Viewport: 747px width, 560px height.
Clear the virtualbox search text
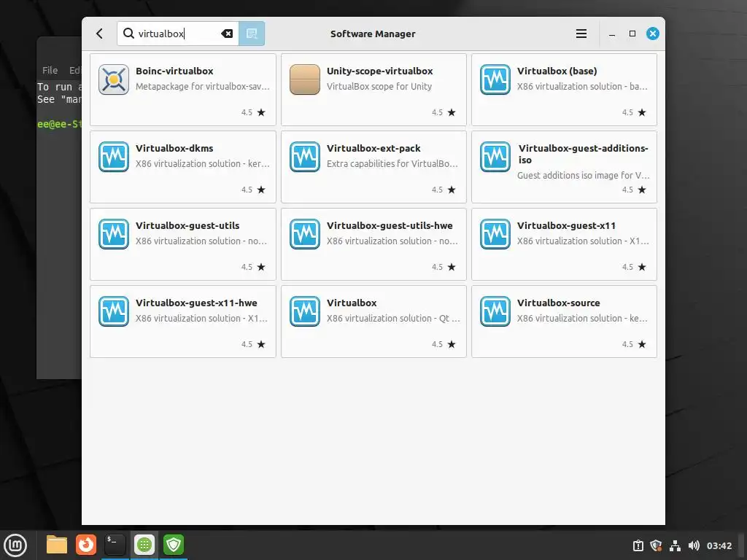(x=228, y=34)
